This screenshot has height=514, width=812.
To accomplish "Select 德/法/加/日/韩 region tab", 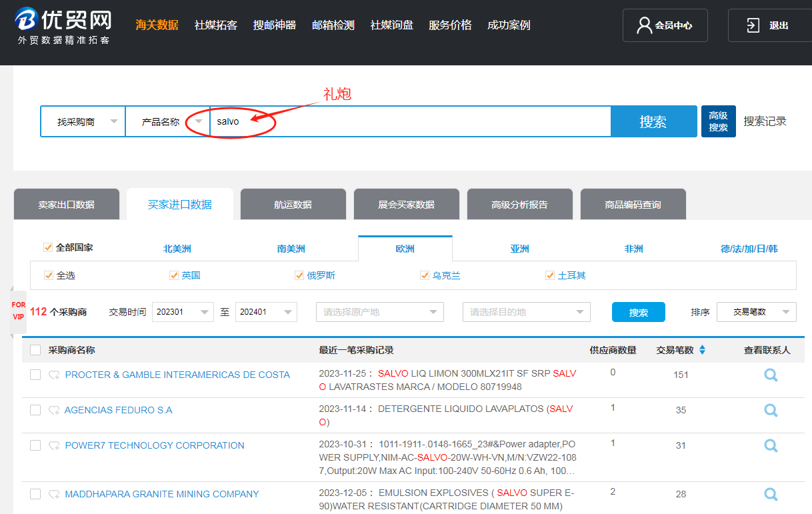I will [x=749, y=249].
